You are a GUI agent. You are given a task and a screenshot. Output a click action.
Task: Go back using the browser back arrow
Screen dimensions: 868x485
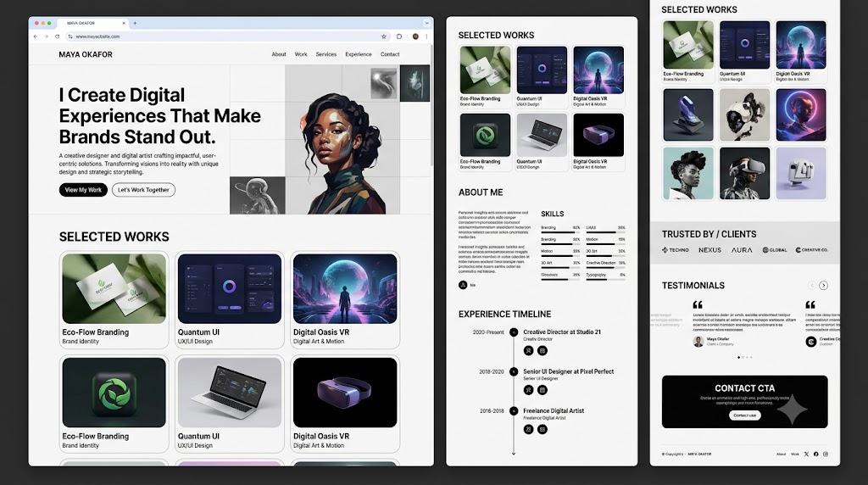(36, 36)
